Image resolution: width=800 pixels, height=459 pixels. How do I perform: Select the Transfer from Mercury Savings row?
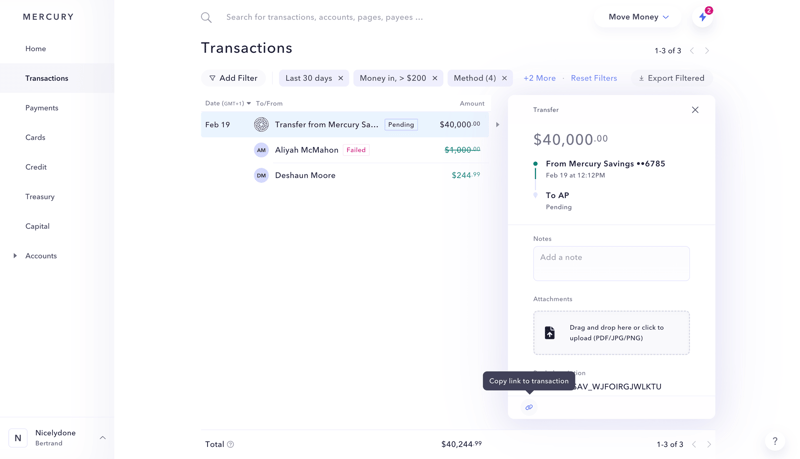pos(345,124)
